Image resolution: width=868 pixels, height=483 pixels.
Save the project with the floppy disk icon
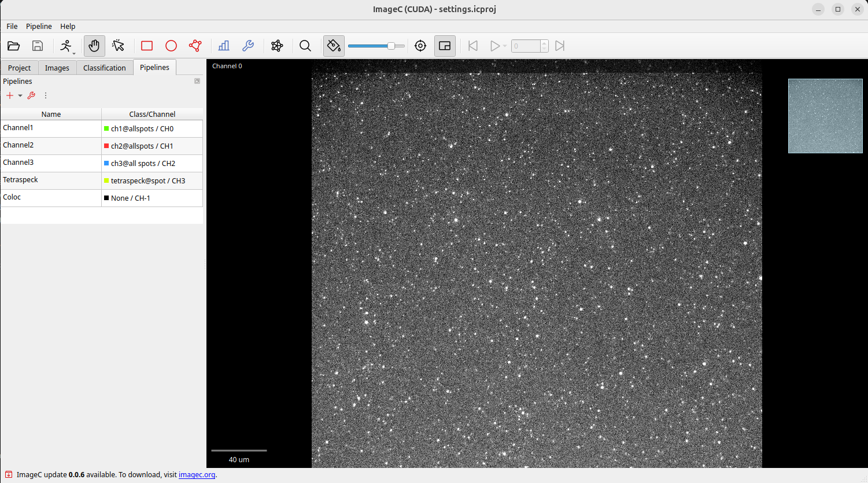(38, 46)
